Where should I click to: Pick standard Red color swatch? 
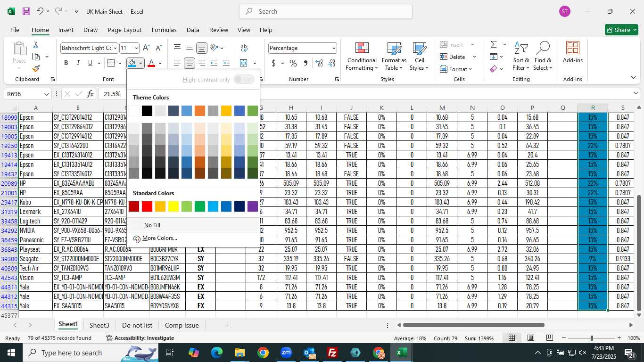147,206
